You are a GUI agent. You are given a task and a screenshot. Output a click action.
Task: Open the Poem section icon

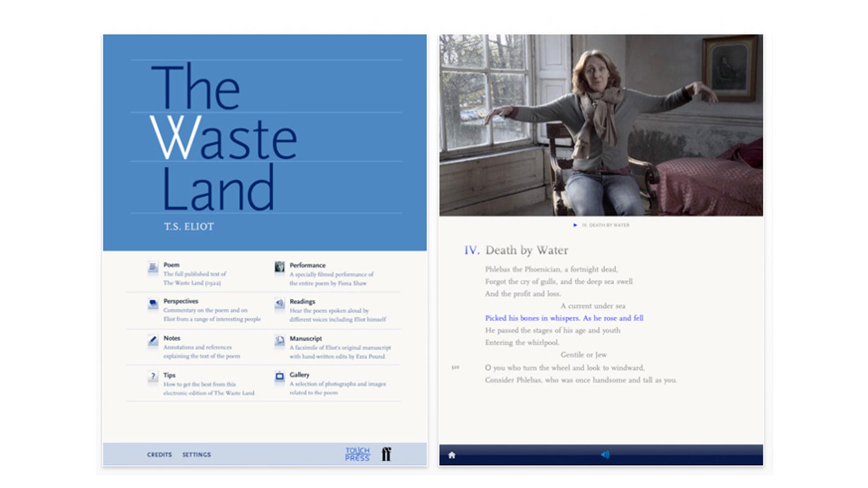153,267
